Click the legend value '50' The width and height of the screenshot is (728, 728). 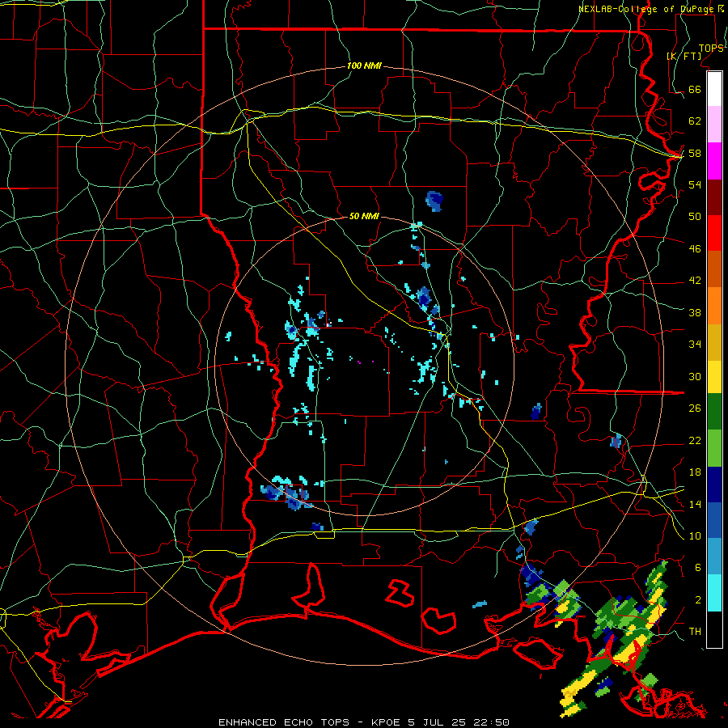point(695,216)
